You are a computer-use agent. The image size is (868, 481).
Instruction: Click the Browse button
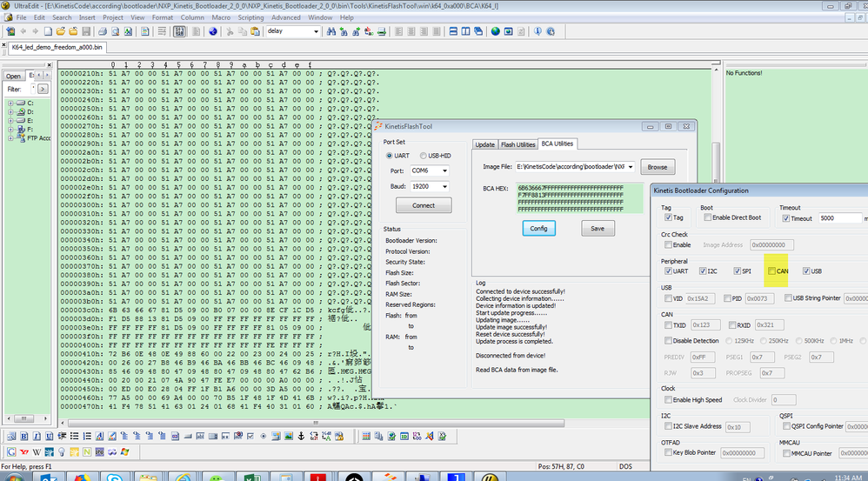point(658,167)
